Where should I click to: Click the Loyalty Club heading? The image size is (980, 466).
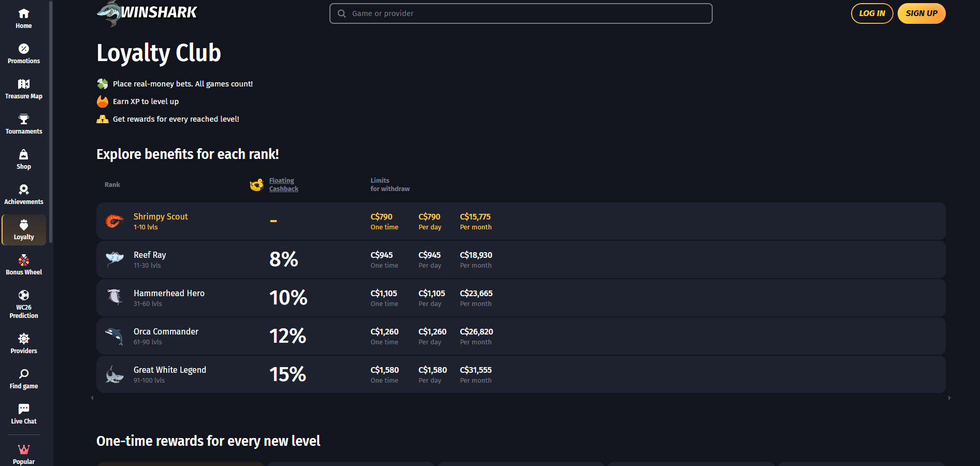159,53
